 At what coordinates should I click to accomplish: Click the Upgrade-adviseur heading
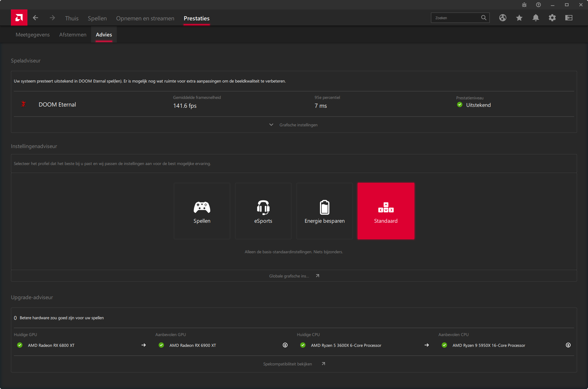click(x=32, y=297)
